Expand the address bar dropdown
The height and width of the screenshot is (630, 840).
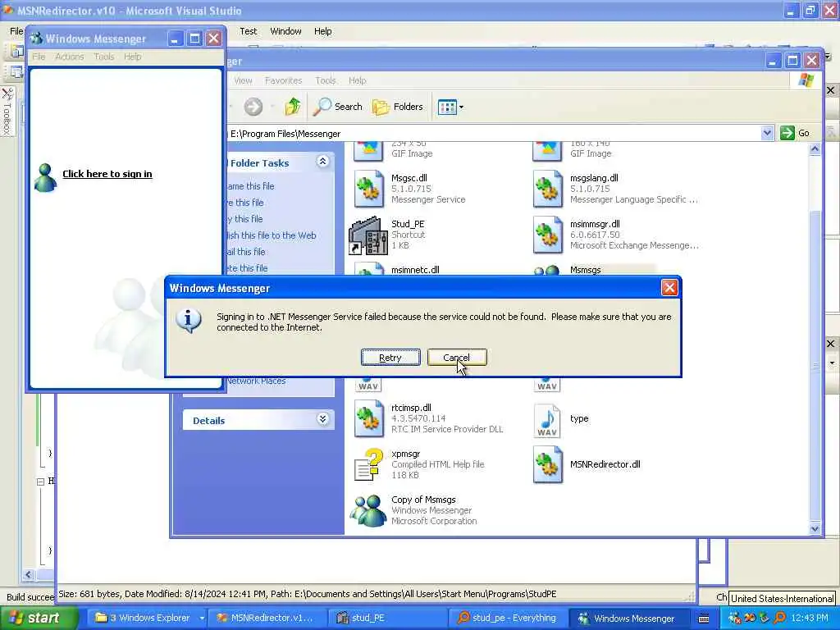[767, 133]
